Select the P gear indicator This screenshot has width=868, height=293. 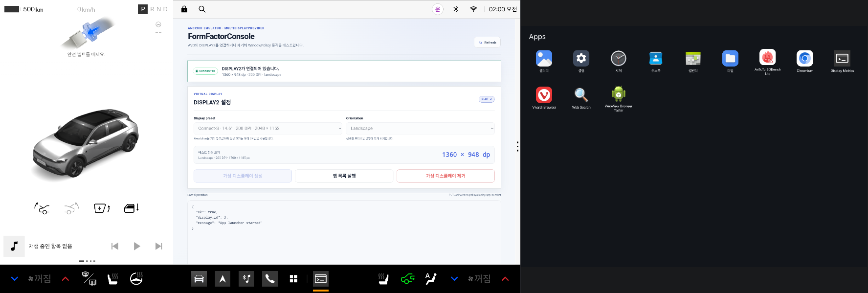coord(143,9)
